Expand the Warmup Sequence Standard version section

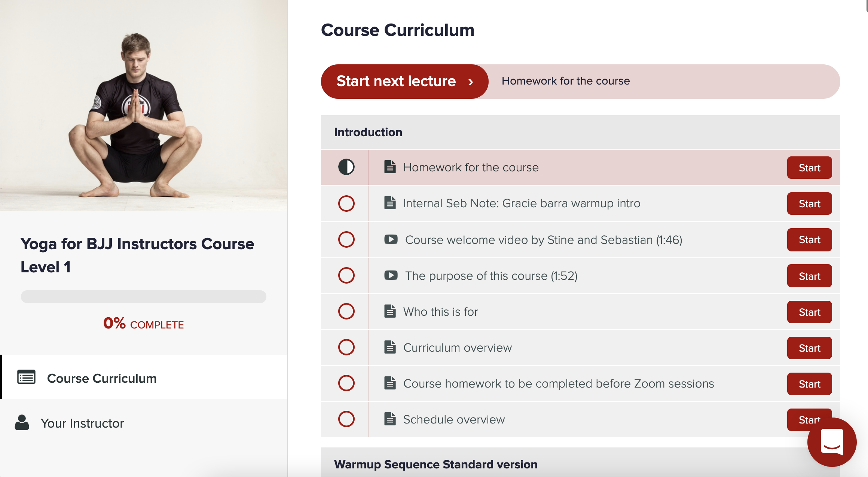[580, 464]
